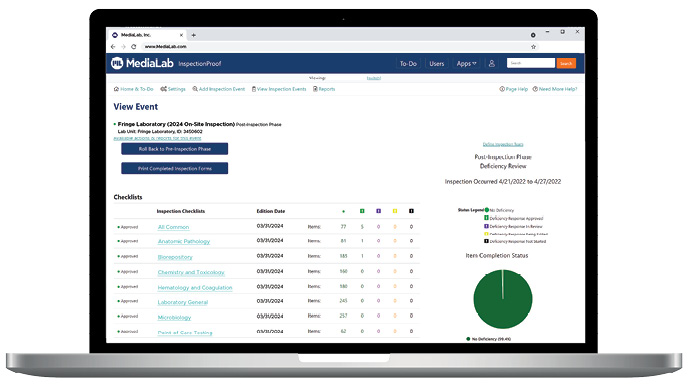The image size is (688, 389).
Task: Go back using the browser back arrow
Action: 113,46
